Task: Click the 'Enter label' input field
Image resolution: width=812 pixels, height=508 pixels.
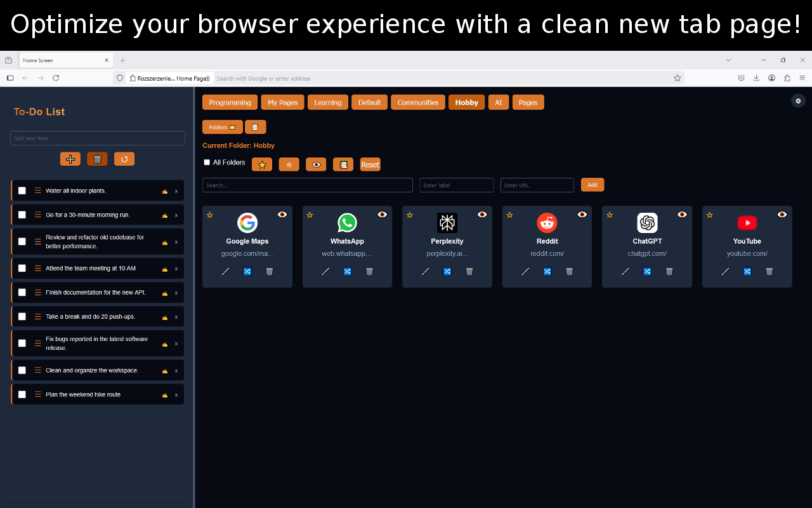Action: click(x=457, y=185)
